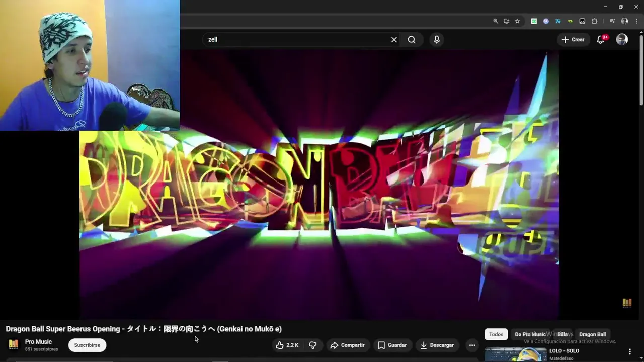The image size is (644, 362).
Task: Select the De Pro Music filter chip
Action: pos(530,334)
